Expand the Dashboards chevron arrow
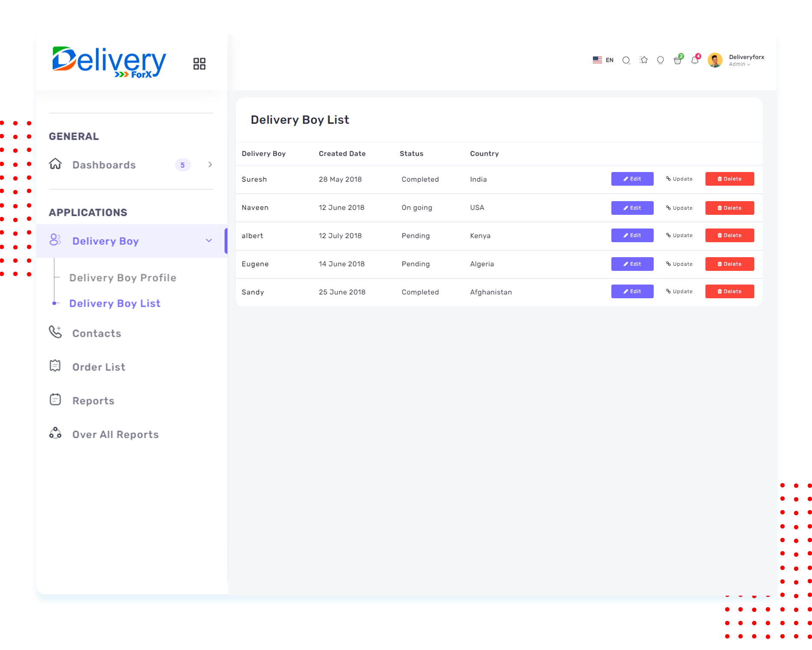Viewport: 812px width, 650px height. coord(210,165)
